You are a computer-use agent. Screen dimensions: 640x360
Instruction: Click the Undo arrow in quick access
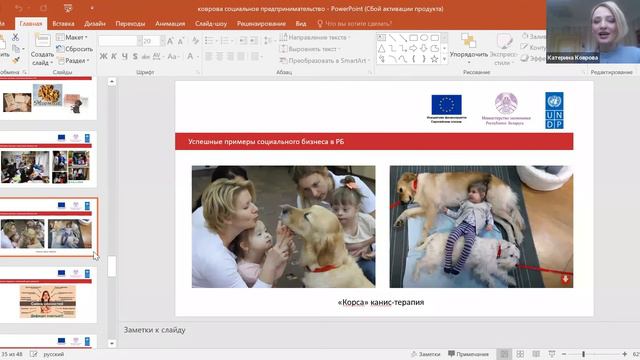click(x=19, y=8)
